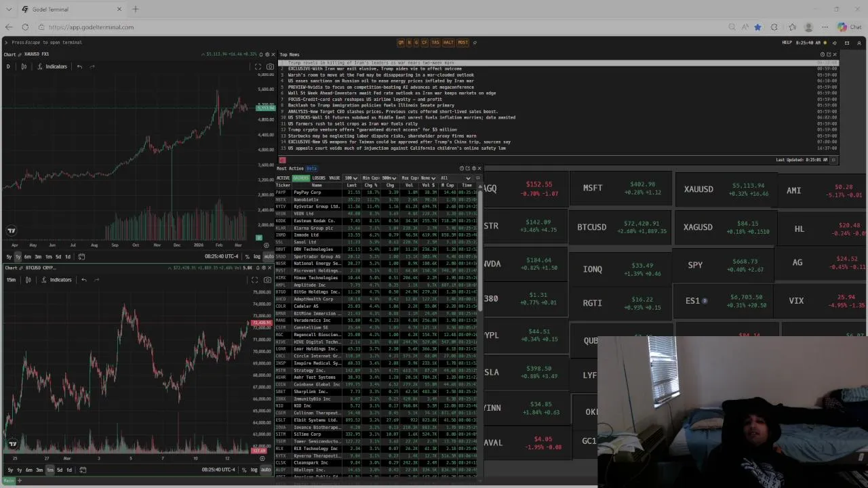Select the 5y range on XAUUSD chart

(9, 257)
